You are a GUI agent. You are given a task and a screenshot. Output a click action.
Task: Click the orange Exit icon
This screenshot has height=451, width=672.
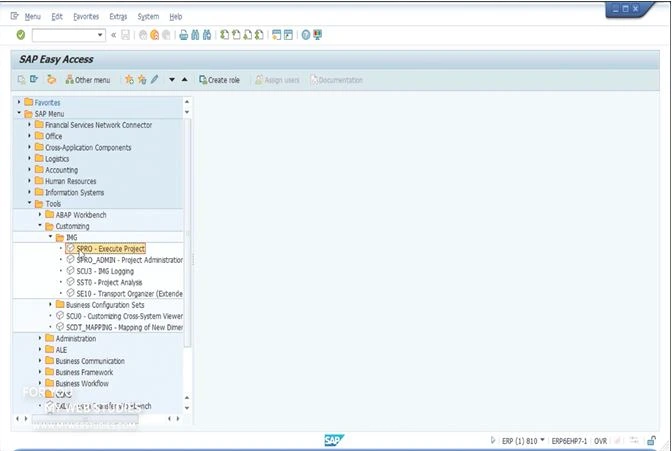(155, 35)
